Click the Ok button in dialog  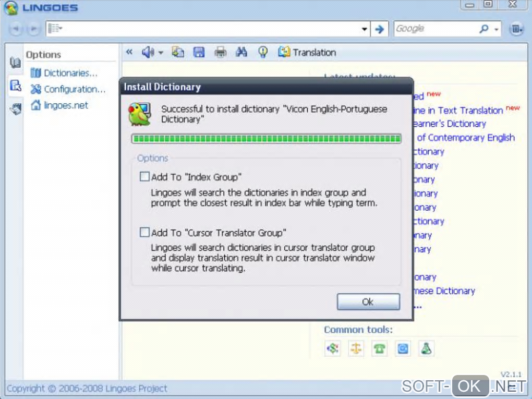point(368,301)
